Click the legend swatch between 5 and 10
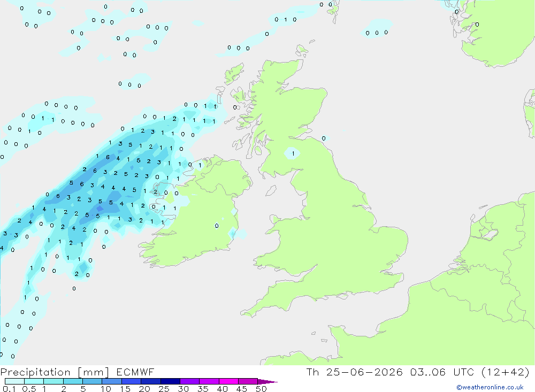535x392 pixels. pos(93,381)
